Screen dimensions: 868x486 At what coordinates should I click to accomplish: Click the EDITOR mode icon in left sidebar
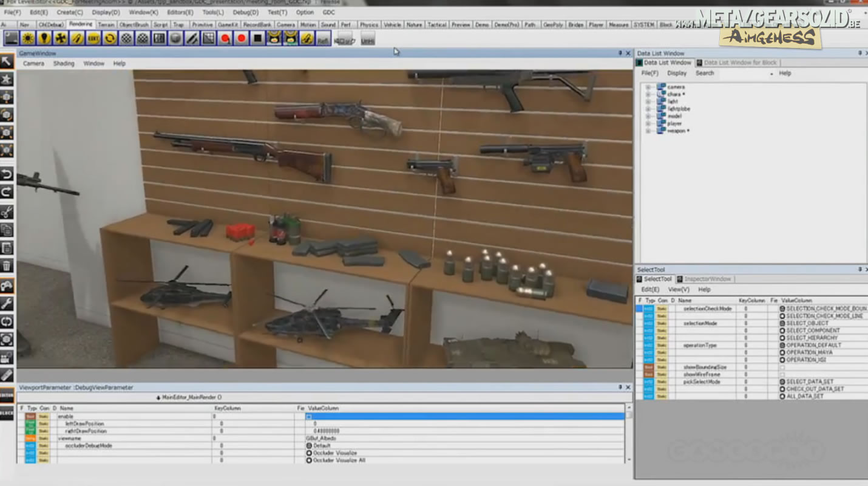click(7, 395)
